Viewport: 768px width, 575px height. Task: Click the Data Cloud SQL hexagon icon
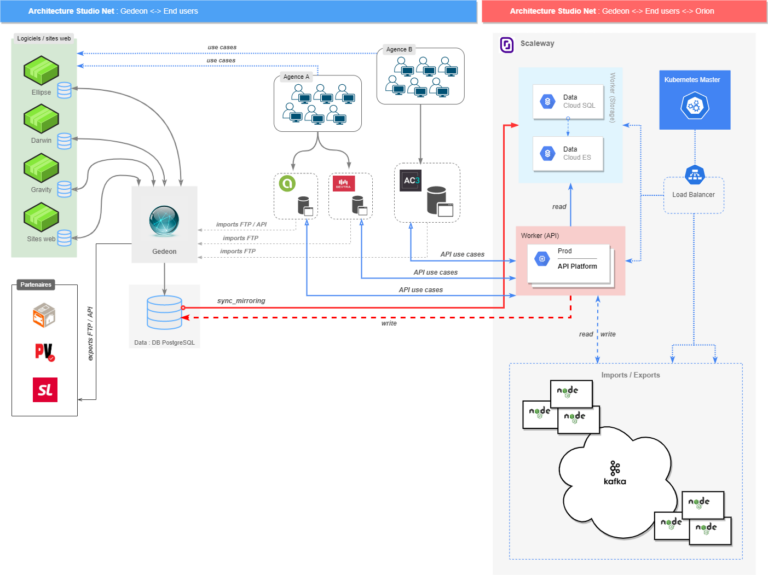point(548,101)
